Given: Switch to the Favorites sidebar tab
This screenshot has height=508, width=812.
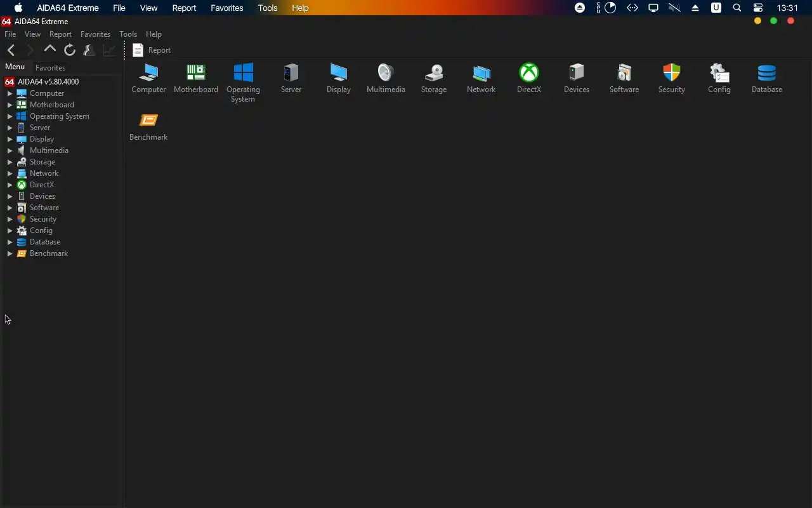Looking at the screenshot, I should [x=50, y=68].
